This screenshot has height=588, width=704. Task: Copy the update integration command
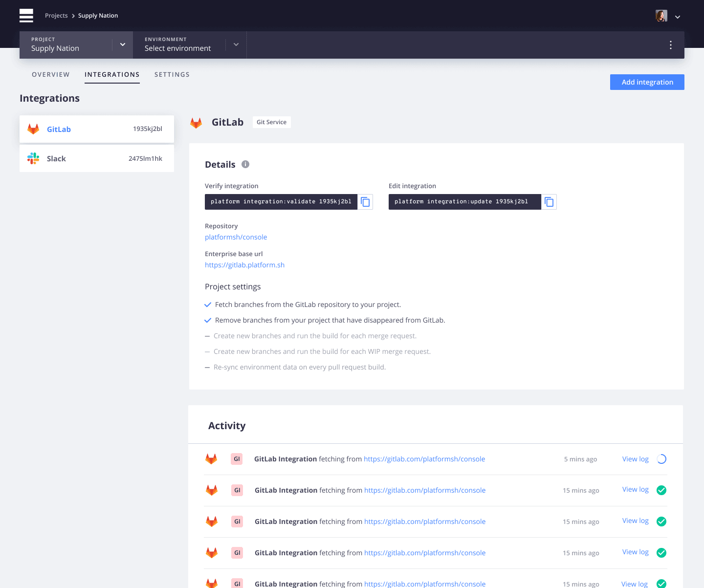[549, 202]
